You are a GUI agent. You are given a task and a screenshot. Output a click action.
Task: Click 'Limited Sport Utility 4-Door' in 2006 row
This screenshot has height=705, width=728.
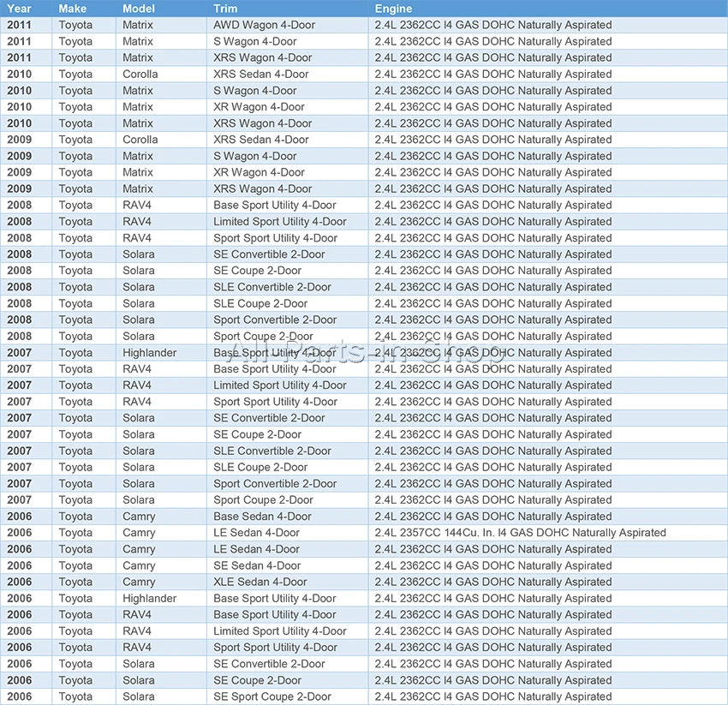[x=280, y=631]
